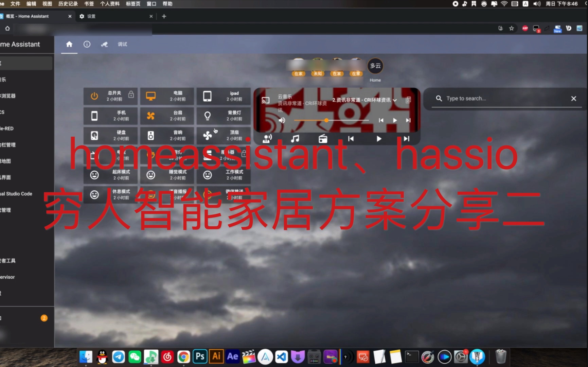Click the cast icon on media card

[266, 100]
